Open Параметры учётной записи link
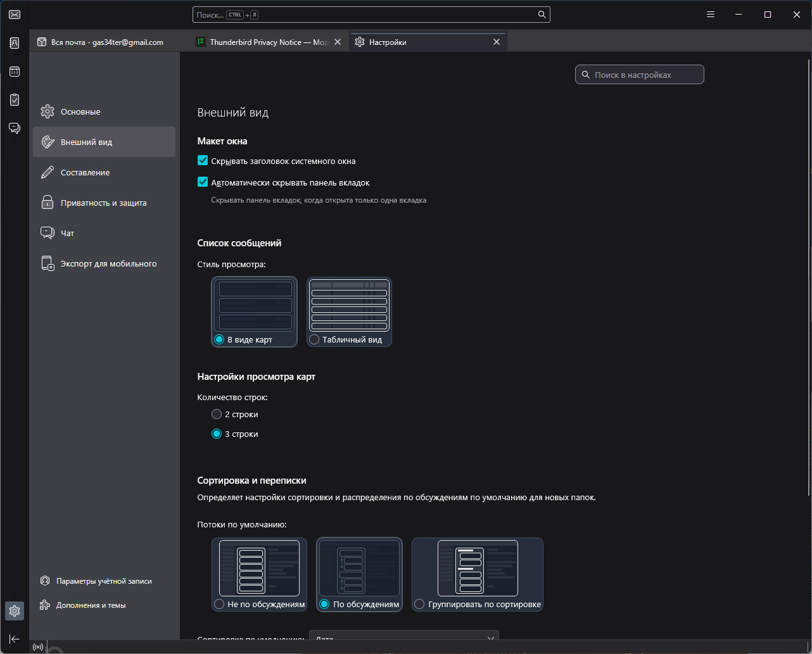The image size is (812, 654). [103, 581]
